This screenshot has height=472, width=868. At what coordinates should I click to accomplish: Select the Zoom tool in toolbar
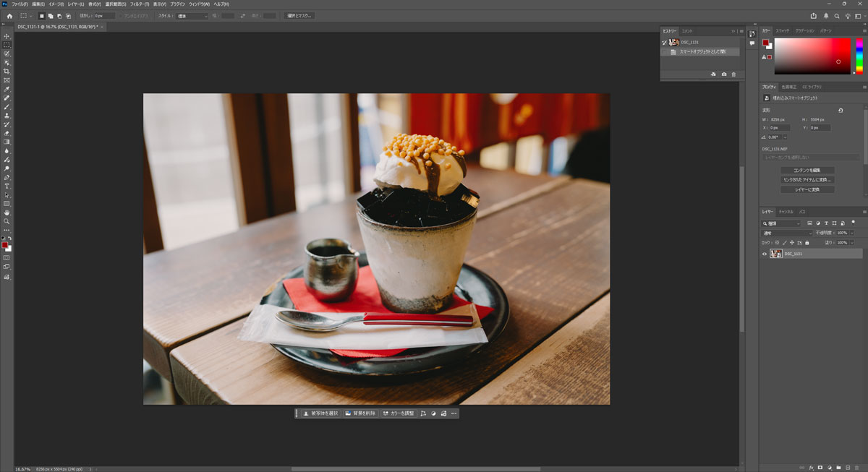(7, 222)
